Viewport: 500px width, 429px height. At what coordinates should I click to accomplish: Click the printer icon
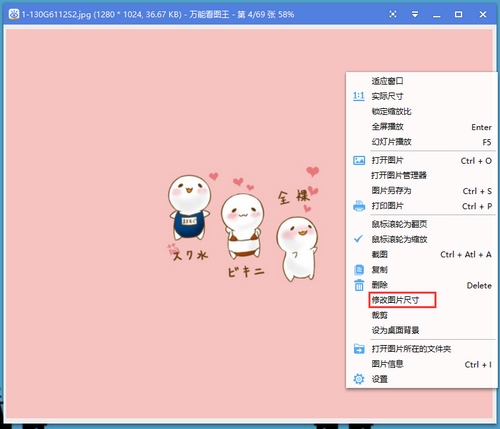pos(359,206)
